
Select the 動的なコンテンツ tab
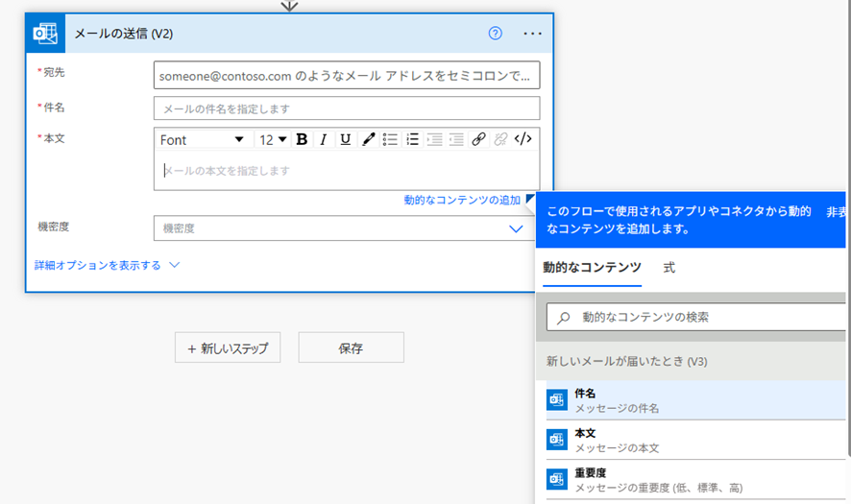(x=592, y=268)
